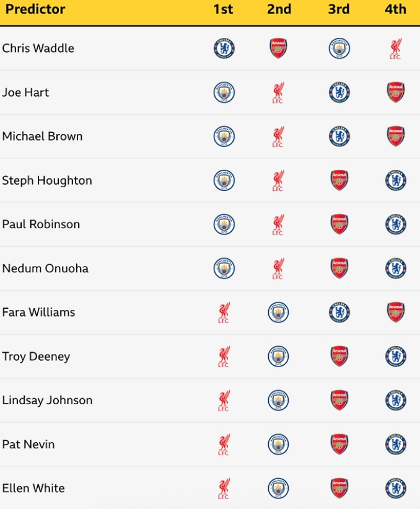Click Lindsay Johnson's 3rd place Arsenal badge
The width and height of the screenshot is (420, 509).
(339, 401)
